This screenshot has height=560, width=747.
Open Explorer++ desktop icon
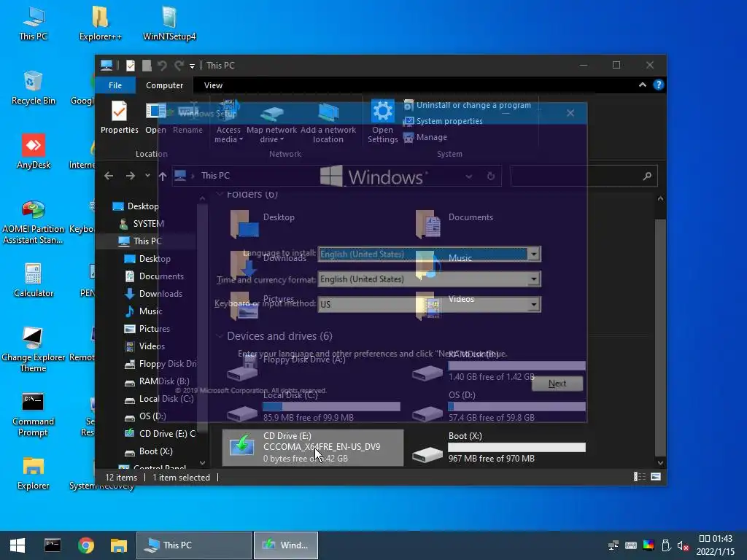(100, 24)
